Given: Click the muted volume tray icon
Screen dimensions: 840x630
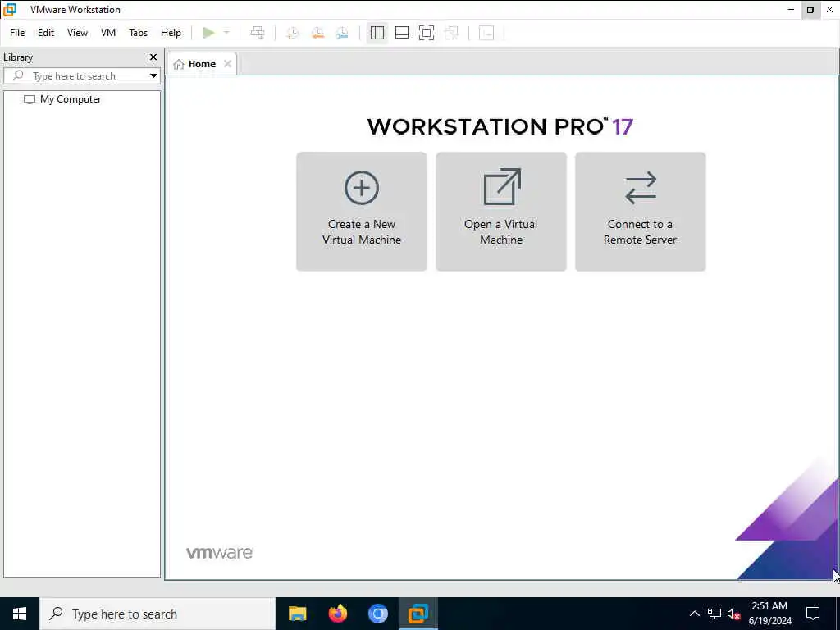Looking at the screenshot, I should point(733,614).
